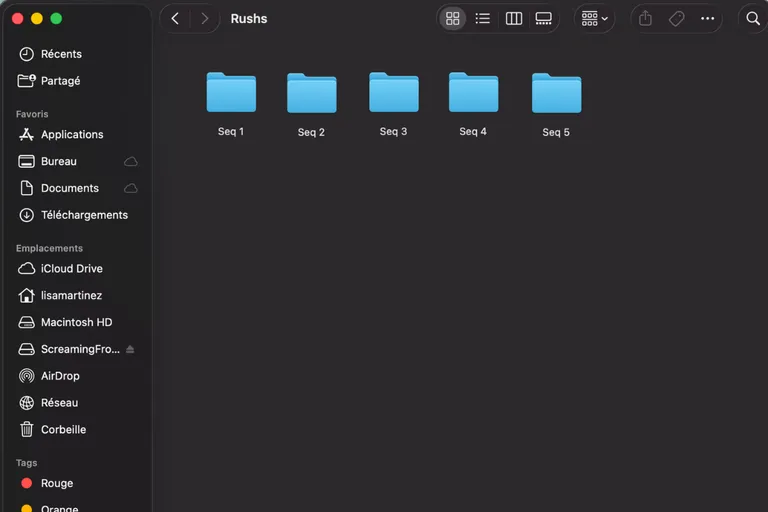Open Téléchargements in the sidebar

click(x=77, y=215)
